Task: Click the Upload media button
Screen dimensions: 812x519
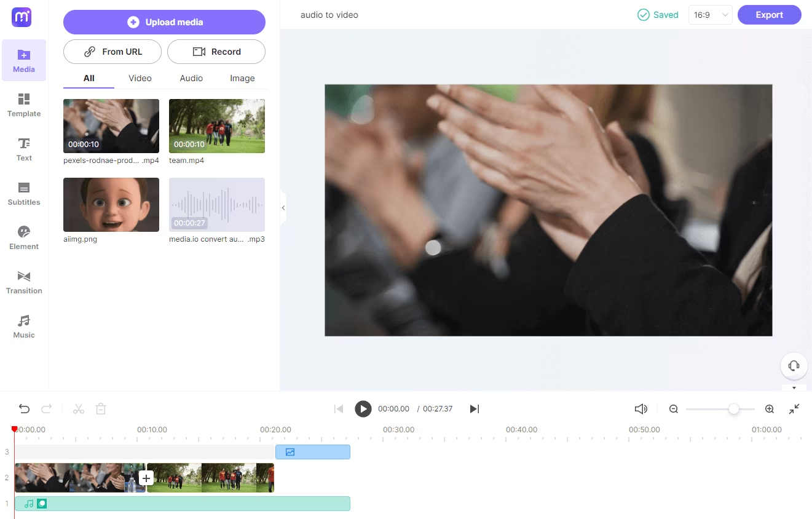Action: (164, 22)
